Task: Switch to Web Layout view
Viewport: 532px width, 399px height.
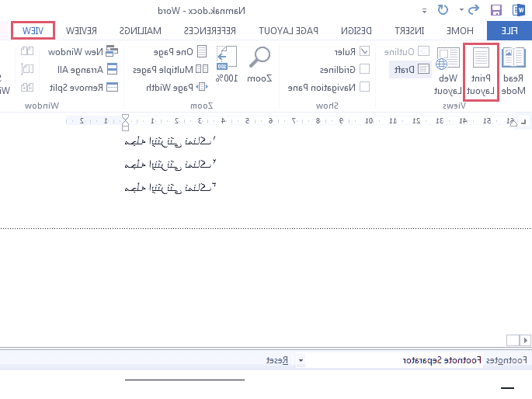Action: point(447,70)
